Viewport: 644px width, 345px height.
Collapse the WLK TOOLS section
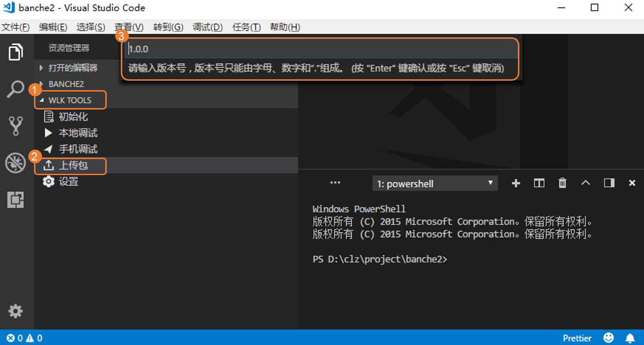point(69,101)
